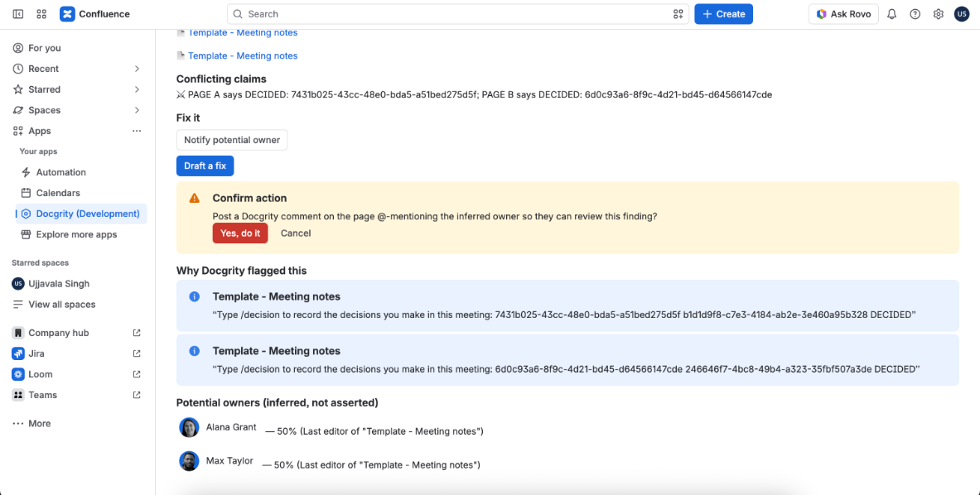
Task: Open the app switcher grid icon
Action: pos(42,14)
